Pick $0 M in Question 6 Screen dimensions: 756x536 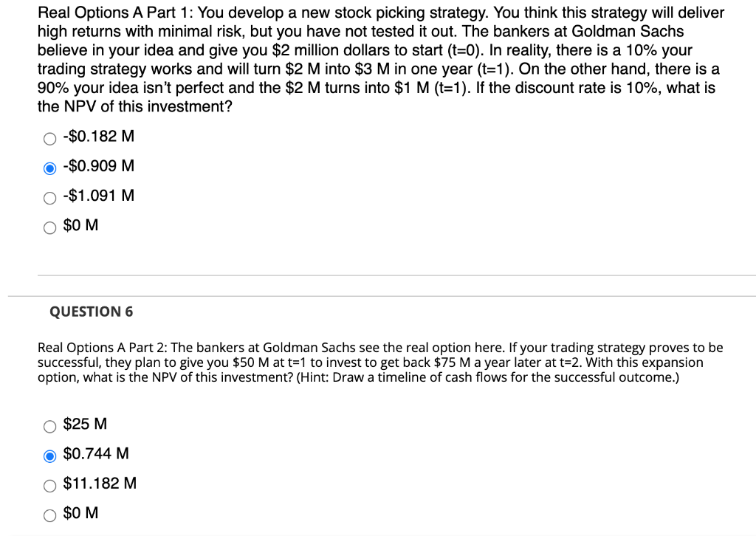49,515
